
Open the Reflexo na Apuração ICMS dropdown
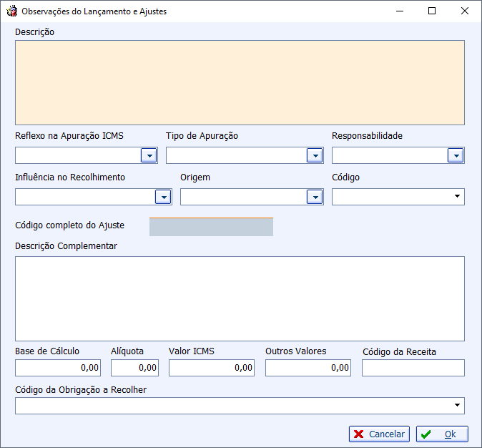pyautogui.click(x=149, y=155)
